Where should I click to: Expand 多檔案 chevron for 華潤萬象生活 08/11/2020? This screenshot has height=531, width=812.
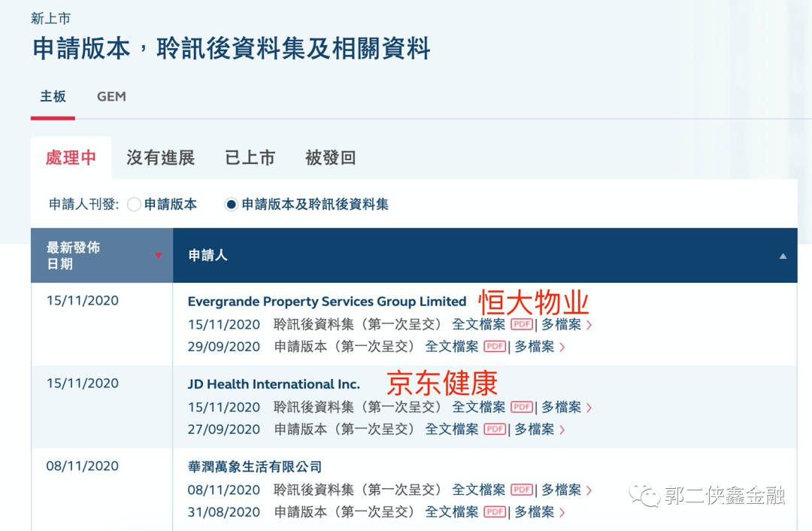tap(589, 490)
